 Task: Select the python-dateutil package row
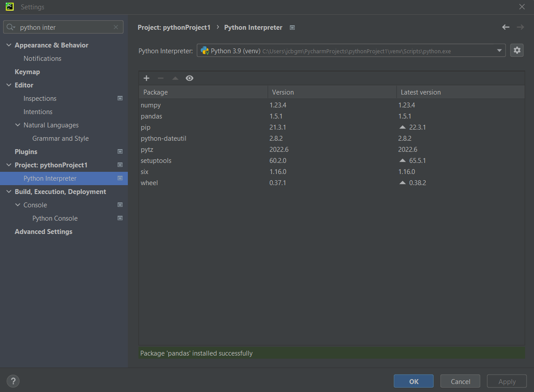point(332,139)
